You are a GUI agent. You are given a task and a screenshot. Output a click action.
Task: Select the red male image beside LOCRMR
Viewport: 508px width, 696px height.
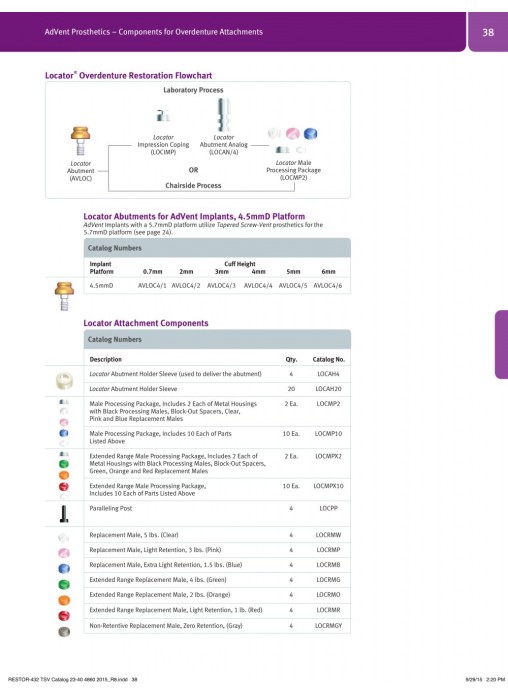pyautogui.click(x=64, y=616)
